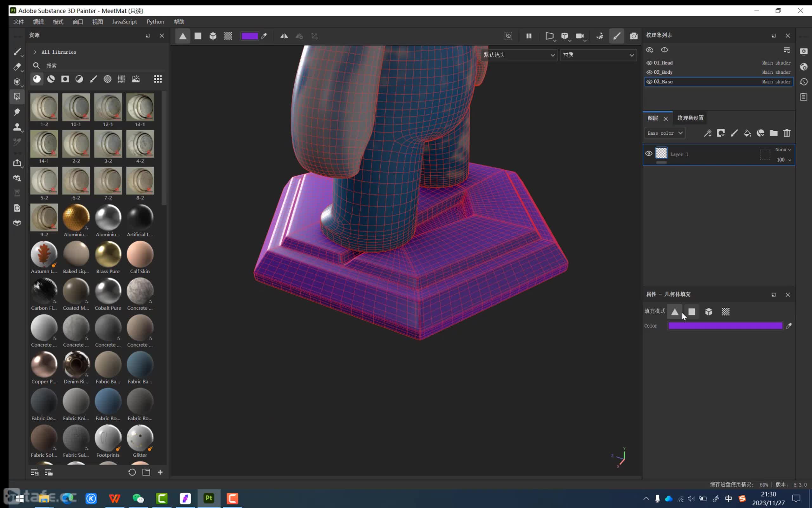This screenshot has height=508, width=812.
Task: Add a paint layer in the layers panel
Action: pos(734,133)
